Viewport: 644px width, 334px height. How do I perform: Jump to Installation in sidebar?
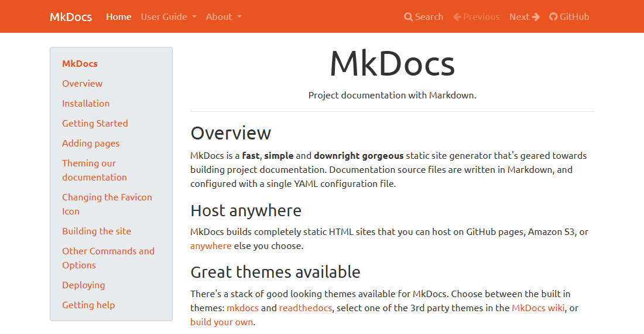(86, 104)
